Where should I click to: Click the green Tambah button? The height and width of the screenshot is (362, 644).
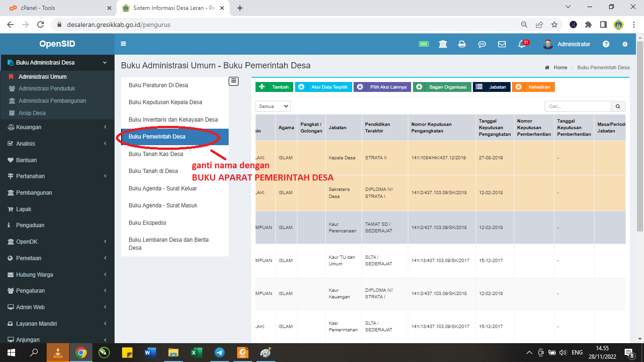pyautogui.click(x=274, y=87)
